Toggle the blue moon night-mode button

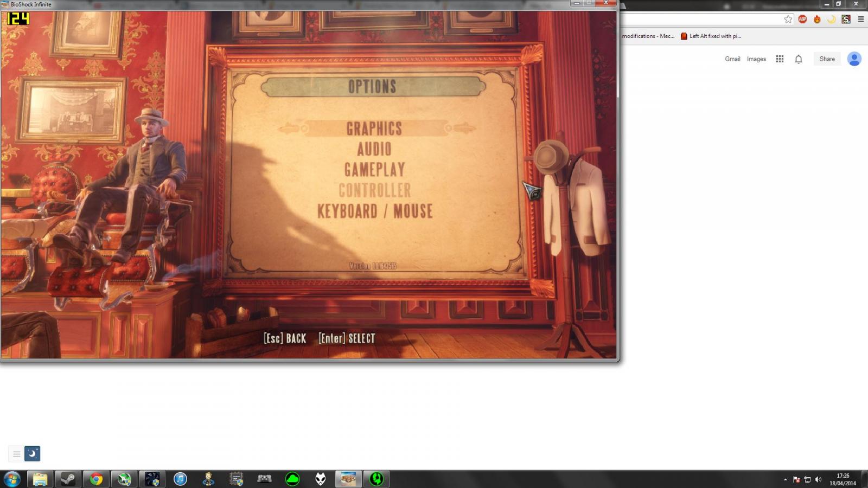(x=33, y=454)
